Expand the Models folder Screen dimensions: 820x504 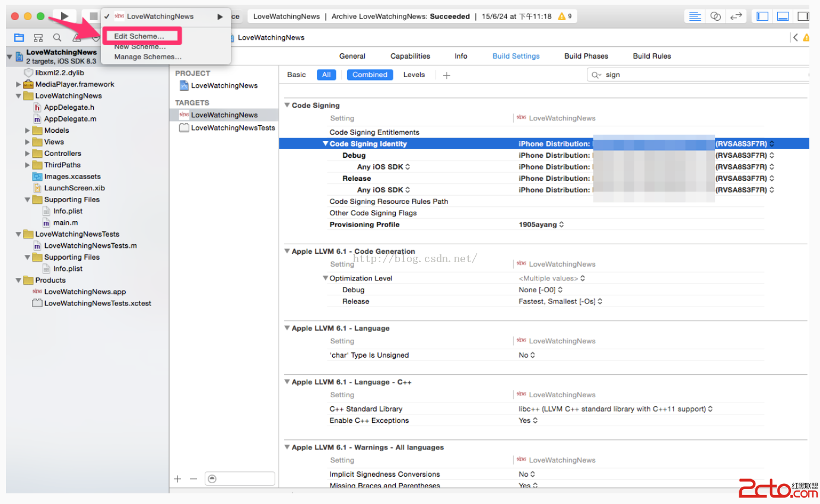click(27, 130)
